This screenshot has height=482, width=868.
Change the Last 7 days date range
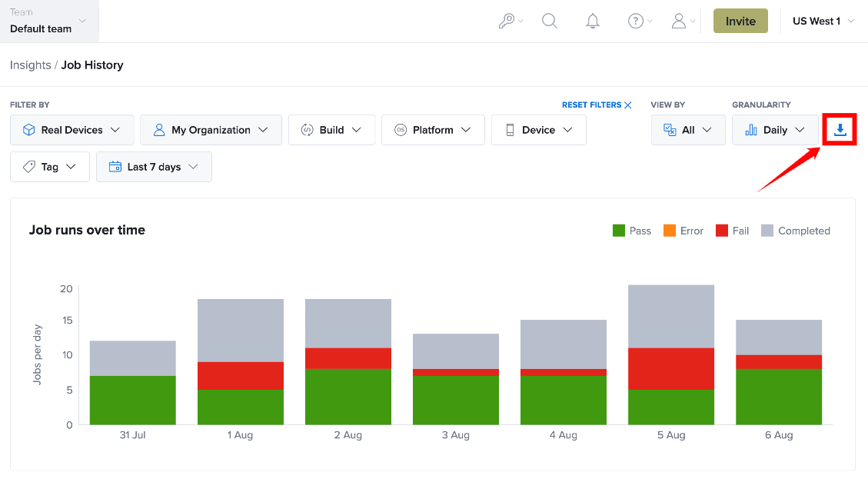coord(154,167)
